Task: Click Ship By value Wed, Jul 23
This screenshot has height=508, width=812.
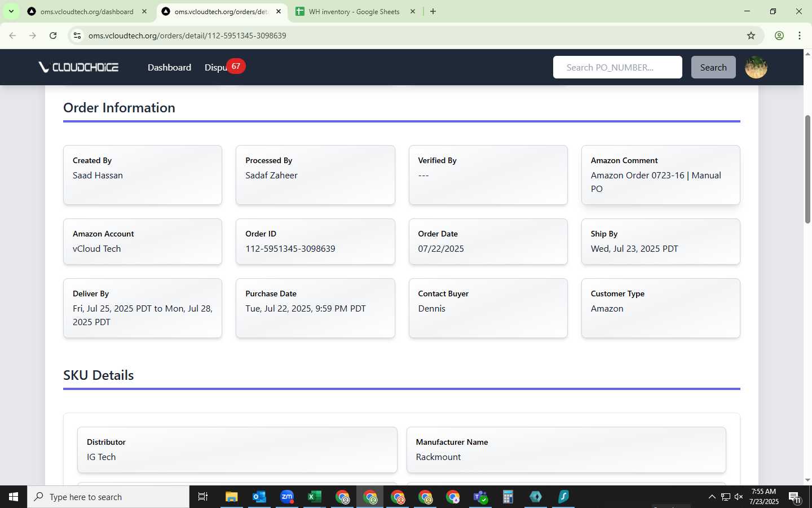Action: coord(634,249)
